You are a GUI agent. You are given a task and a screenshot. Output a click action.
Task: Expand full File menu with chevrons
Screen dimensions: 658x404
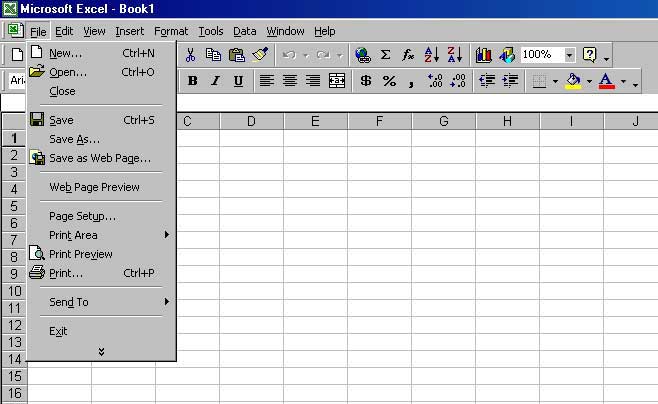101,352
